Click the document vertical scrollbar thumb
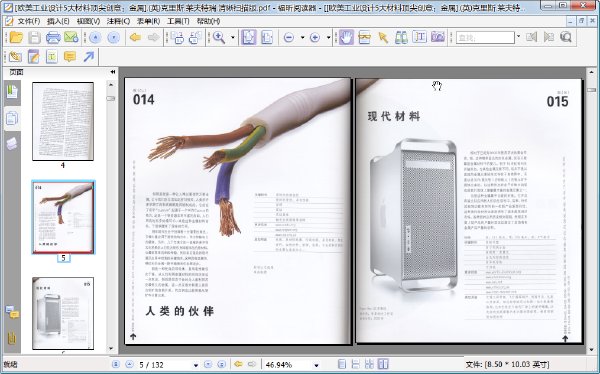The height and width of the screenshot is (374, 600). tap(592, 90)
